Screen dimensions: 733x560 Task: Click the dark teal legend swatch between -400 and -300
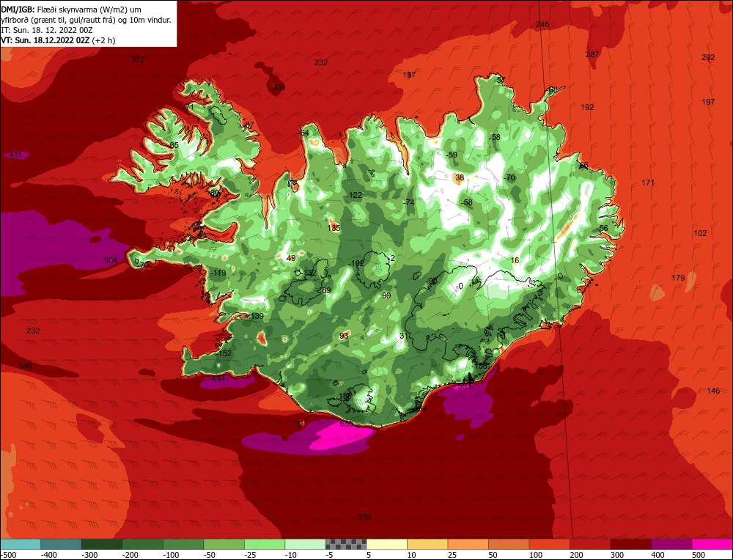click(62, 544)
